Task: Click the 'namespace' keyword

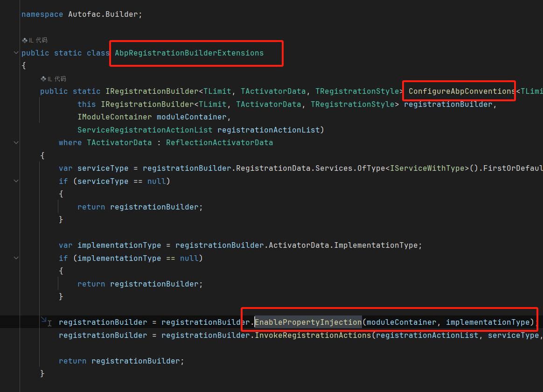Action: [x=42, y=14]
